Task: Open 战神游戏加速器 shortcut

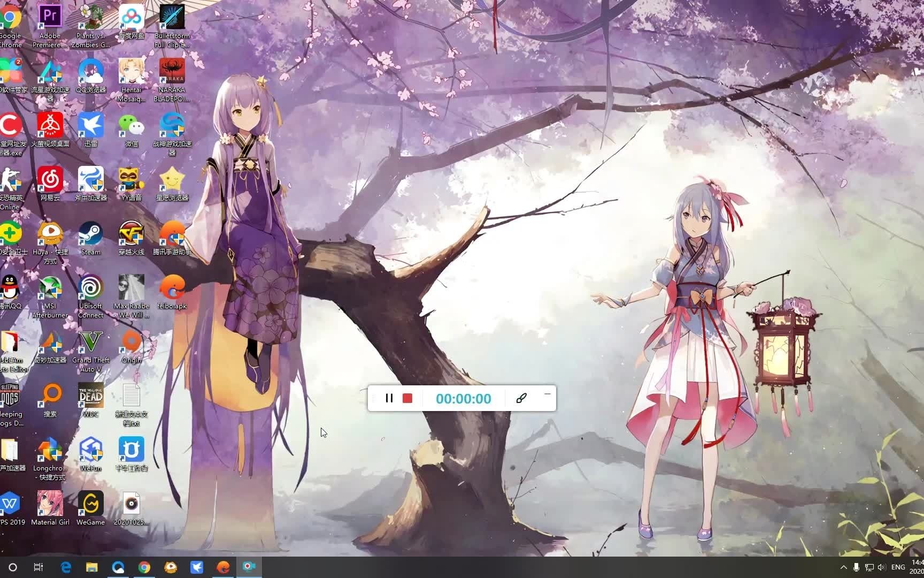Action: click(172, 133)
